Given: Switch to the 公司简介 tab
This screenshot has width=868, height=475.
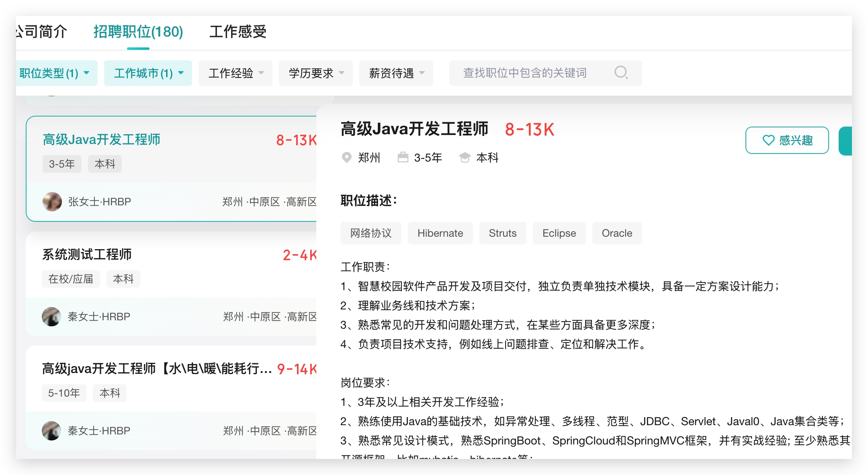Looking at the screenshot, I should (x=42, y=32).
